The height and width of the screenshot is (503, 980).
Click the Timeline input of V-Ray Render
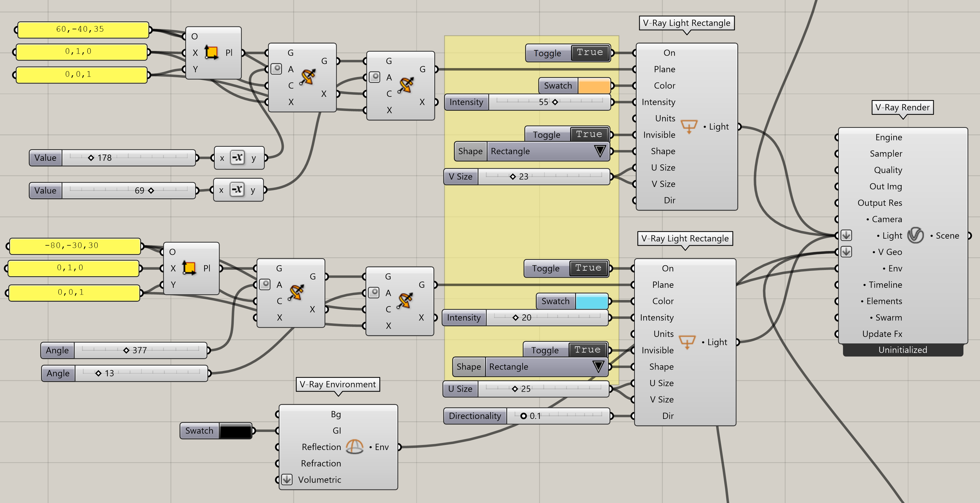click(x=882, y=285)
